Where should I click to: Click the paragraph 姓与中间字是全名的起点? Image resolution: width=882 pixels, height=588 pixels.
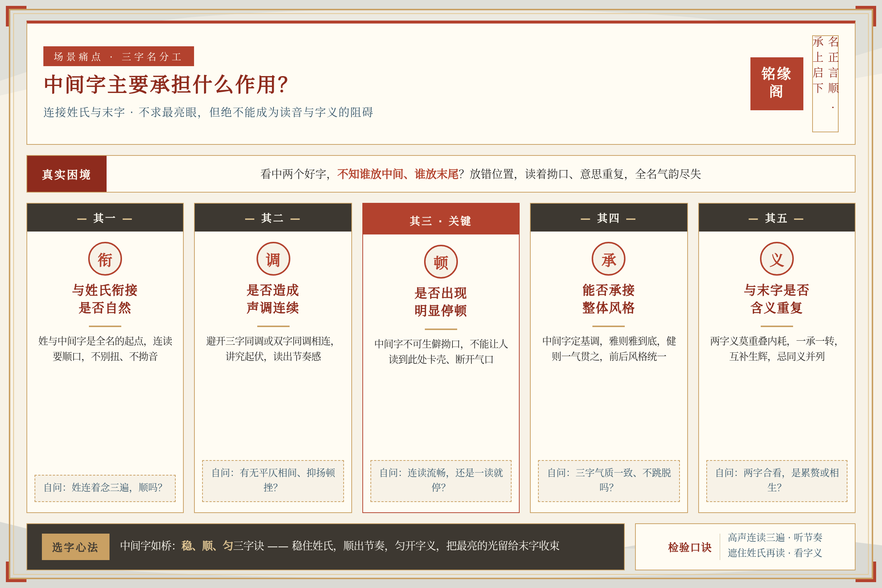tap(105, 348)
